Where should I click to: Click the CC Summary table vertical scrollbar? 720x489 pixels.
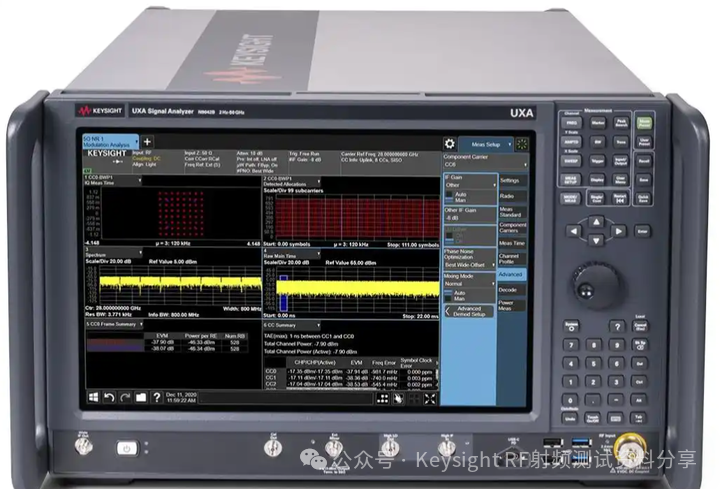coord(436,373)
